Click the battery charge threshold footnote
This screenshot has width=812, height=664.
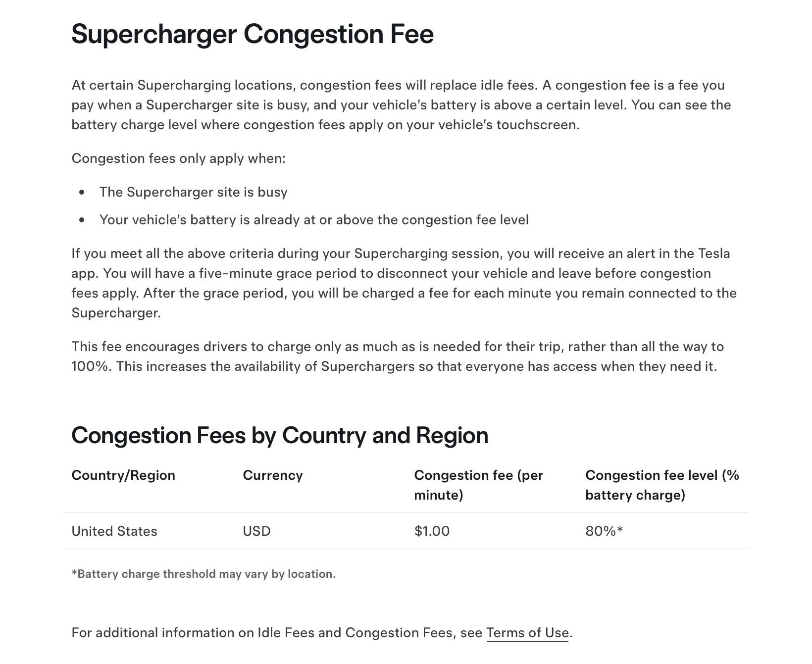[203, 574]
